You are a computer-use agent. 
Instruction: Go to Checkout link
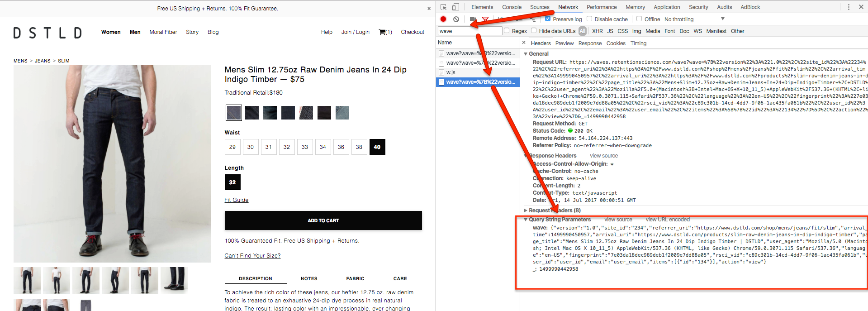tap(413, 32)
